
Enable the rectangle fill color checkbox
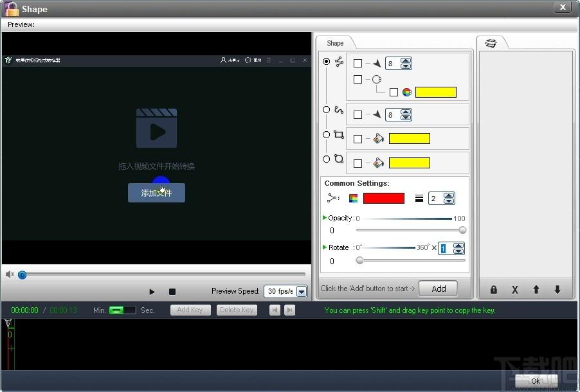[358, 139]
